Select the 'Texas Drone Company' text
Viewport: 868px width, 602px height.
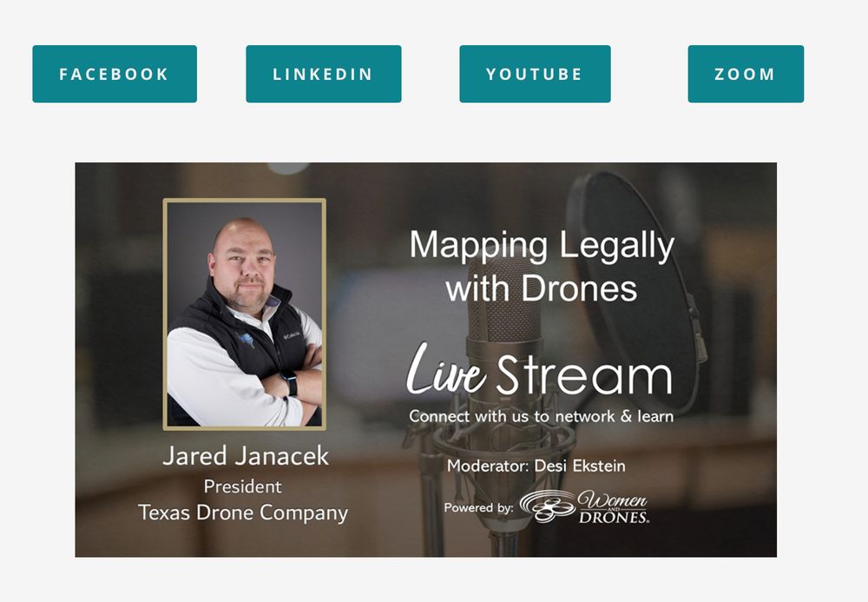(243, 513)
